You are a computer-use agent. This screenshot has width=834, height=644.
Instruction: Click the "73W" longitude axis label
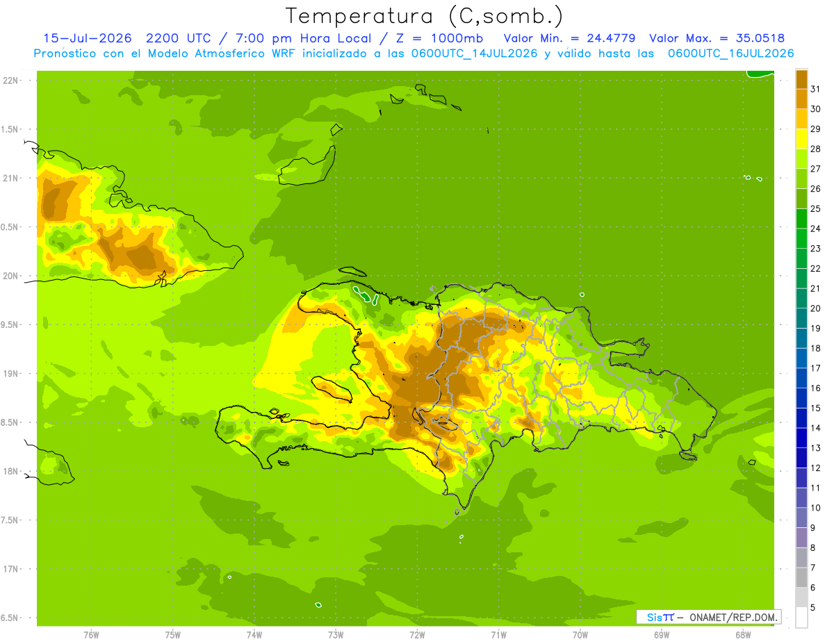pos(336,635)
